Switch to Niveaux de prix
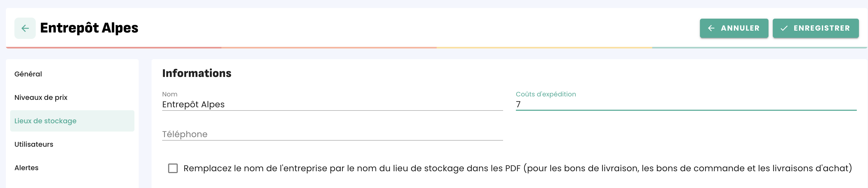Screen dimensions: 868x188 (x=41, y=97)
